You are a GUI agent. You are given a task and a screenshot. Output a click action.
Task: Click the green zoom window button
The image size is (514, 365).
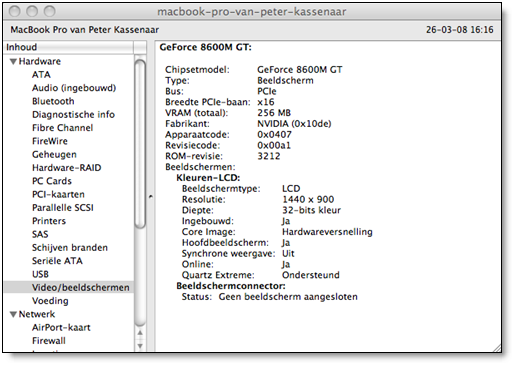click(x=50, y=12)
